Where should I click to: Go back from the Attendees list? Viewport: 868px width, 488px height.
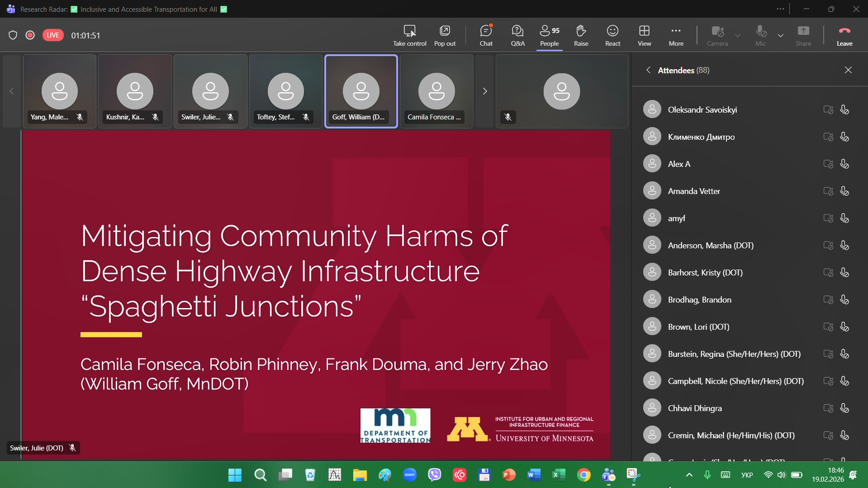648,70
